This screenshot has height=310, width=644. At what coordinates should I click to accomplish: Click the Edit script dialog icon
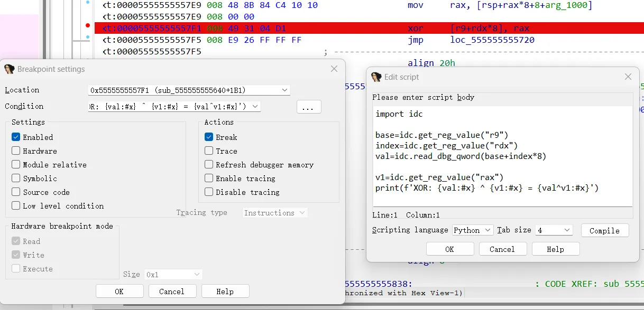click(x=376, y=77)
